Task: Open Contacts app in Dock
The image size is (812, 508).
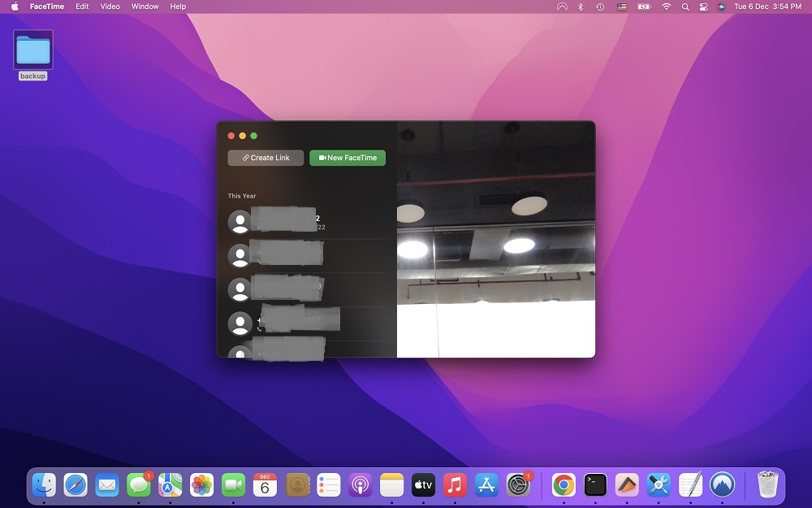Action: click(297, 485)
